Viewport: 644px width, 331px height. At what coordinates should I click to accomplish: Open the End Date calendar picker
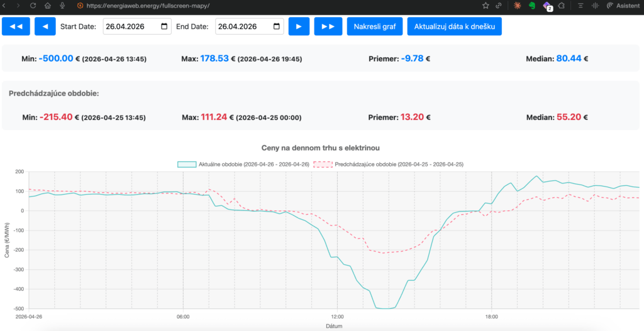tap(277, 26)
